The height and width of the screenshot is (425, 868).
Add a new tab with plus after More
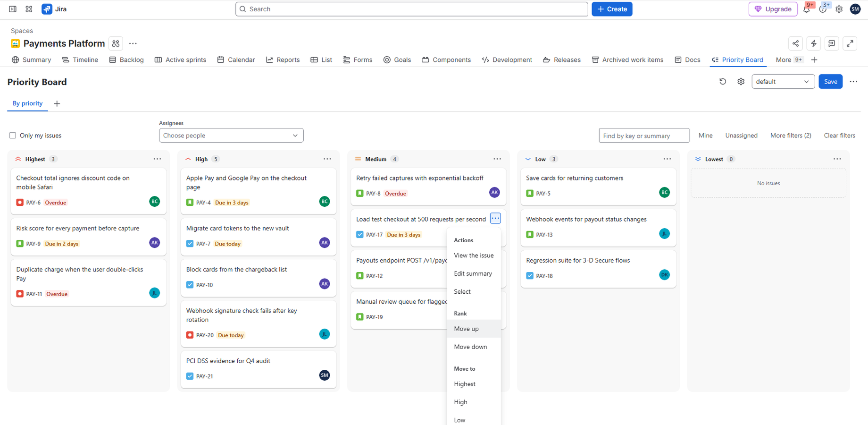tap(814, 60)
